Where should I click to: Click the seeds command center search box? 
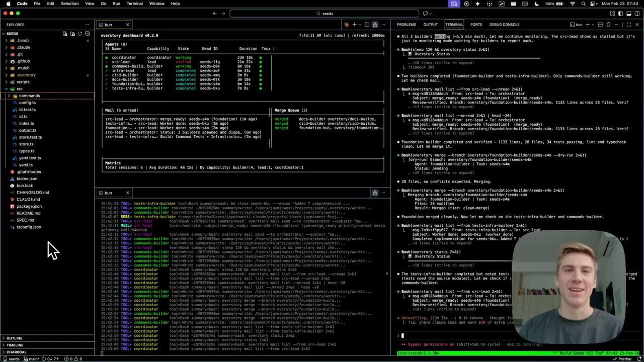click(325, 14)
